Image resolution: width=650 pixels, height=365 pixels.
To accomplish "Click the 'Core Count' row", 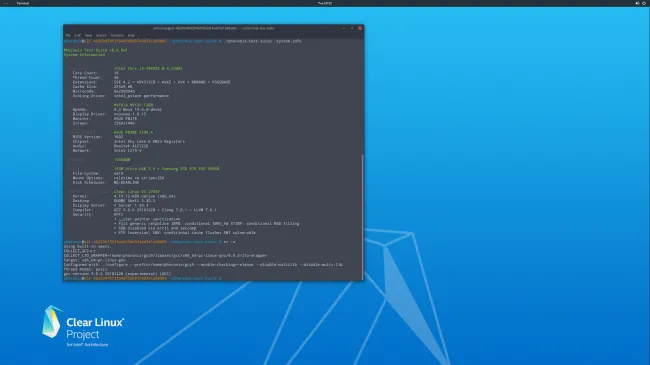I will coord(95,73).
